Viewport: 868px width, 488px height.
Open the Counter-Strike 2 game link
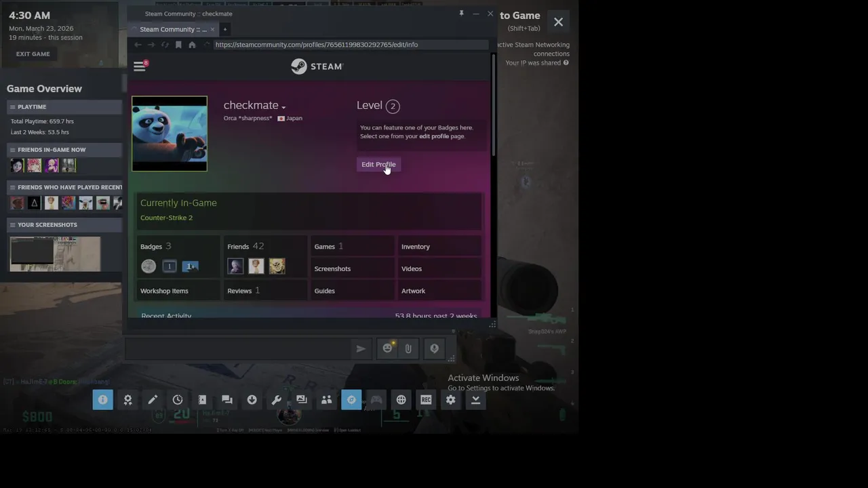[x=166, y=218]
